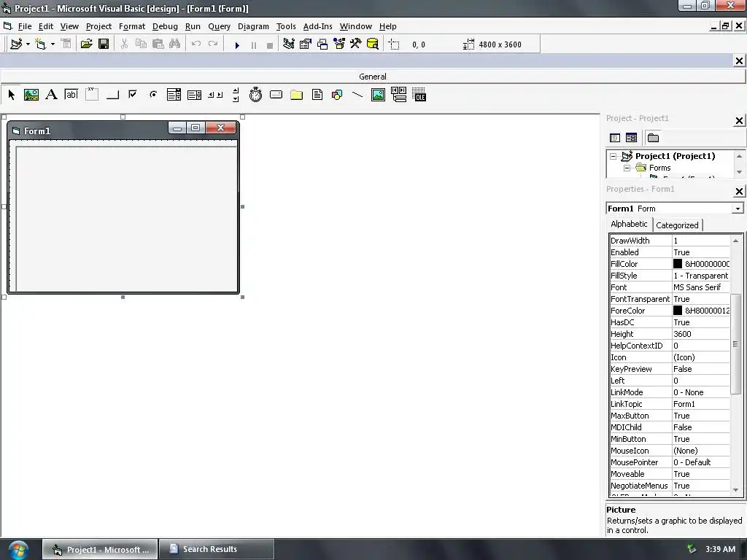Select the CheckBox control tool
This screenshot has height=560, width=747.
pyautogui.click(x=133, y=95)
